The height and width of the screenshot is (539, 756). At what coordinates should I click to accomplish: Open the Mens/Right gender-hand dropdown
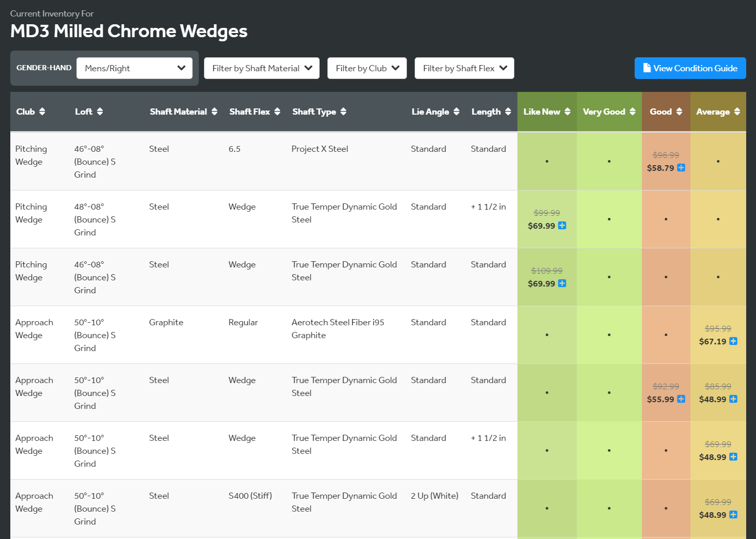[134, 68]
